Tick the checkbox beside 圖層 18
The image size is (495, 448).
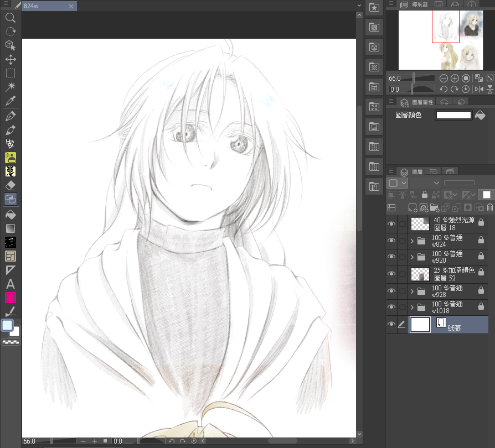point(403,224)
